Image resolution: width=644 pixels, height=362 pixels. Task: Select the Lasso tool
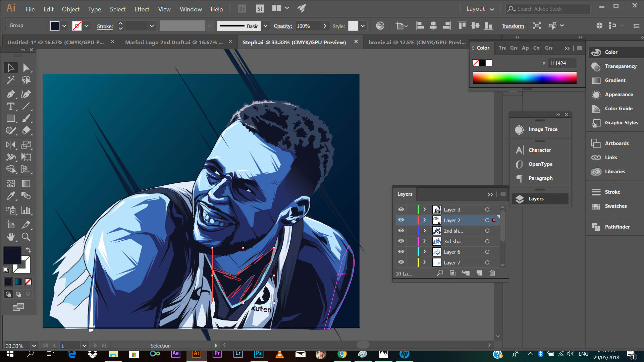coord(26,80)
